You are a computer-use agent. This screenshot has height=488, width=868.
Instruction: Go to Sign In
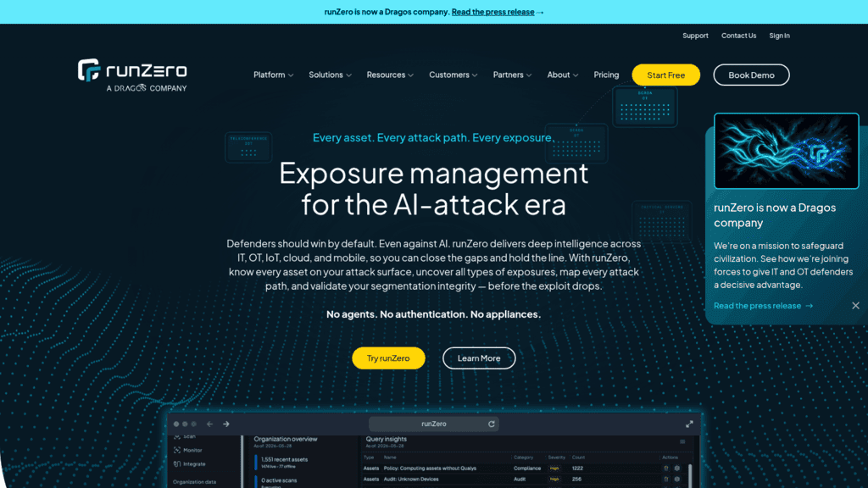(780, 36)
